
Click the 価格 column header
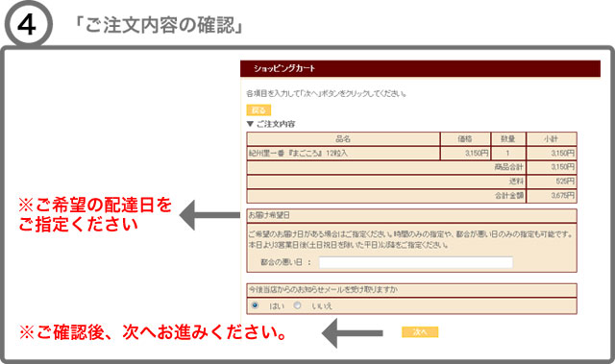click(x=465, y=138)
